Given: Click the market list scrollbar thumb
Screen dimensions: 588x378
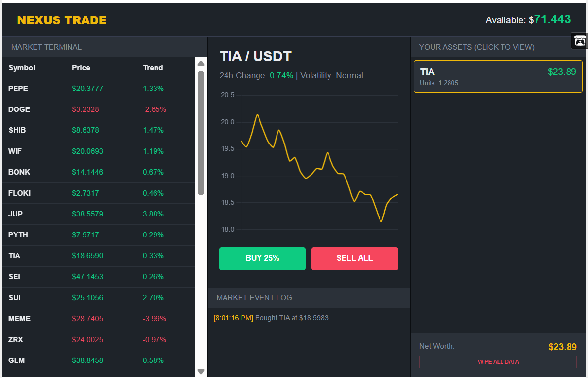Looking at the screenshot, I should (201, 132).
